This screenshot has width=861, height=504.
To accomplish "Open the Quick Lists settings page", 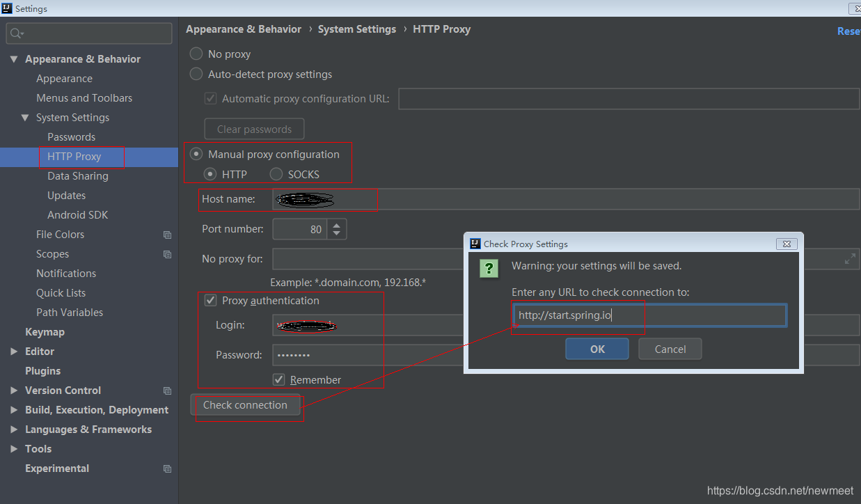I will point(61,293).
